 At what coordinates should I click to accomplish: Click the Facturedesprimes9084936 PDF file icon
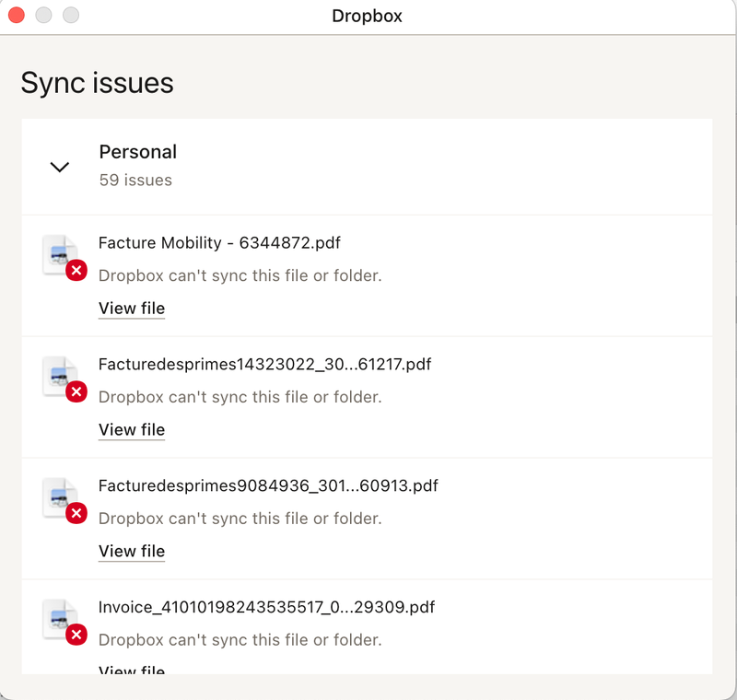pyautogui.click(x=60, y=496)
